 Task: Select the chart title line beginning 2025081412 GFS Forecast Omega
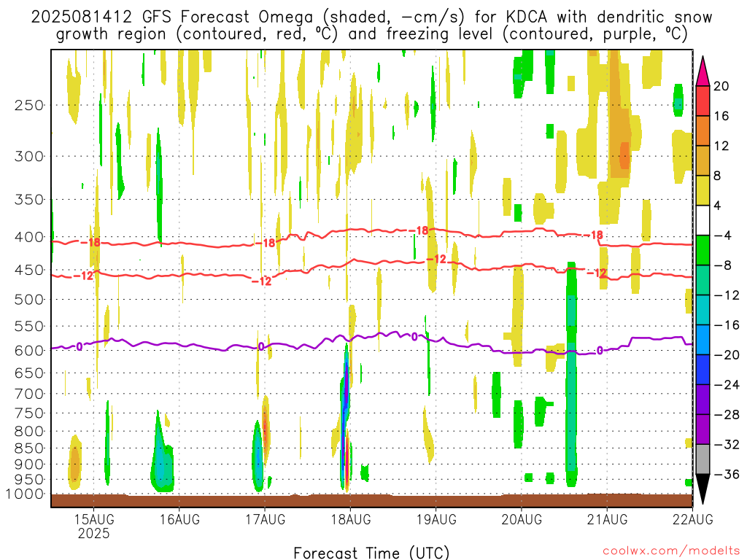pos(371,17)
